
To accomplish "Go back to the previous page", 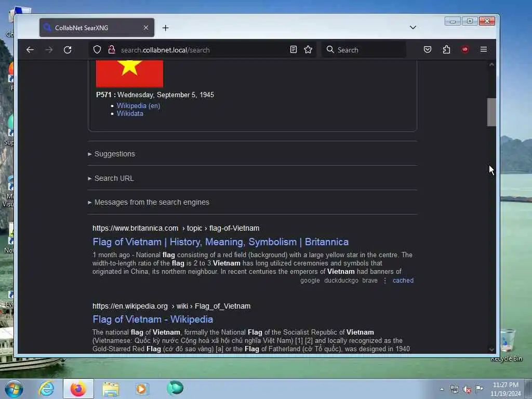I will [30, 50].
